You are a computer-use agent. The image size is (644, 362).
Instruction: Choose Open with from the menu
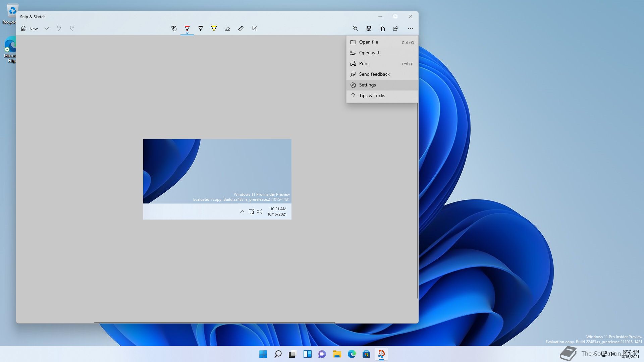(x=382, y=53)
